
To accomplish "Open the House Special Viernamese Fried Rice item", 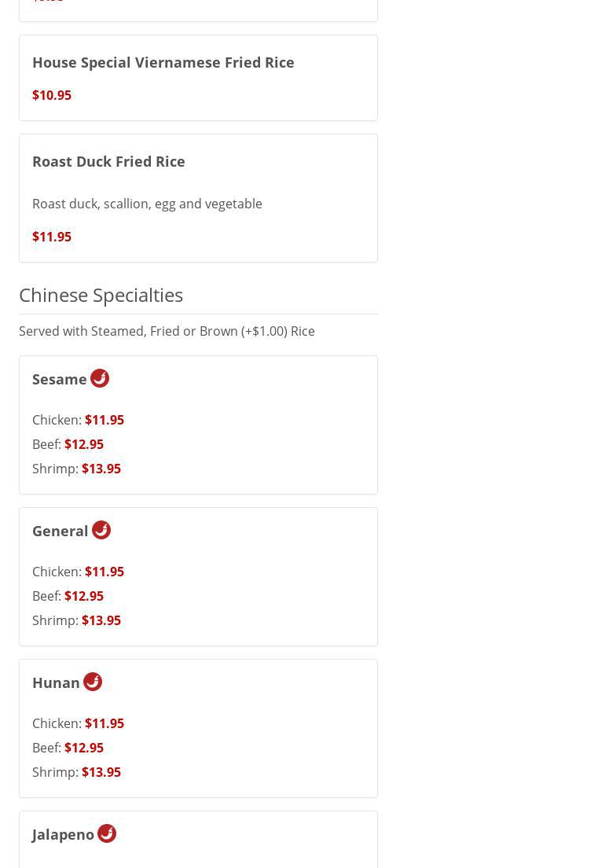I will 163,62.
